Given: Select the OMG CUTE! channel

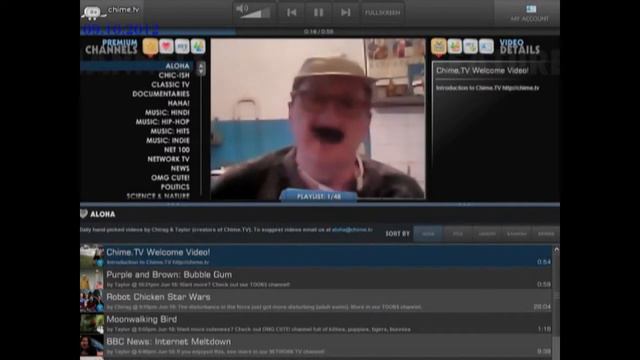Looking at the screenshot, I should point(170,178).
